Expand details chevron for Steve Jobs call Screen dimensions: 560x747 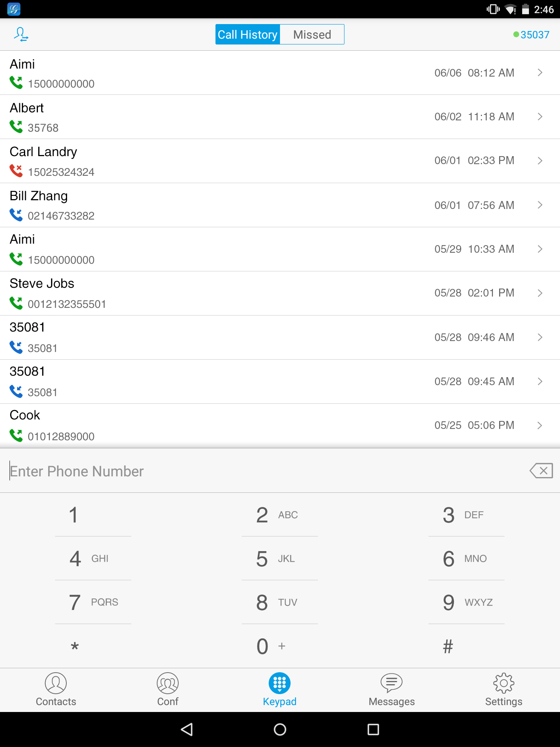[540, 293]
